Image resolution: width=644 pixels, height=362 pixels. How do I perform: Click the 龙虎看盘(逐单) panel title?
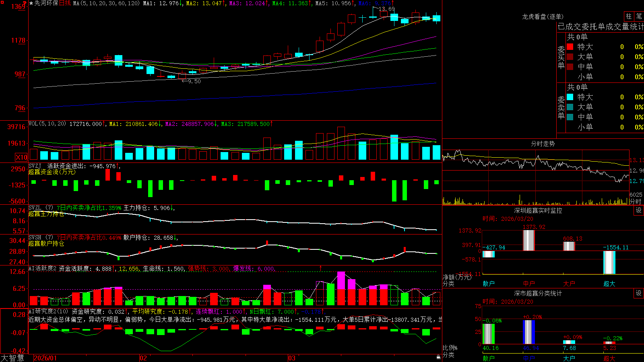click(543, 16)
